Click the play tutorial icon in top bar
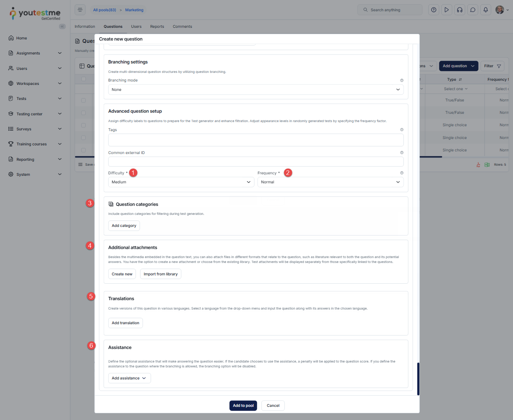 click(x=446, y=10)
